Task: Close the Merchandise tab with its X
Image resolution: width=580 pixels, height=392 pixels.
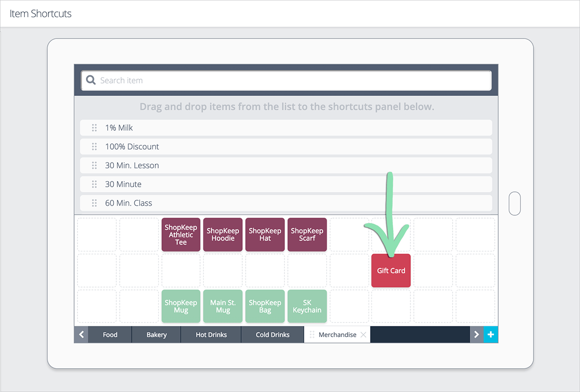Action: pos(363,335)
